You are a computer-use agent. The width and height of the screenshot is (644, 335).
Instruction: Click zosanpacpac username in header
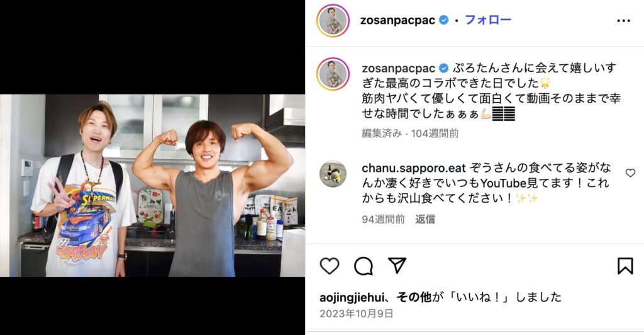[x=397, y=20]
